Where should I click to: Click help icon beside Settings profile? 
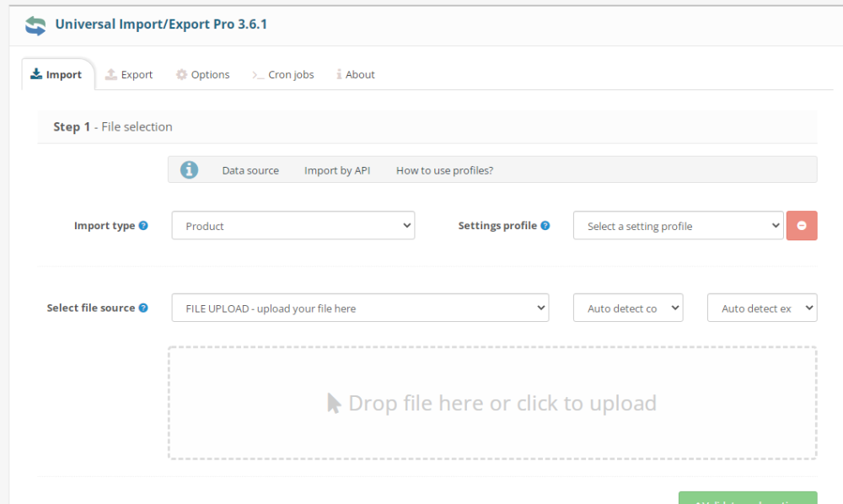tap(545, 226)
